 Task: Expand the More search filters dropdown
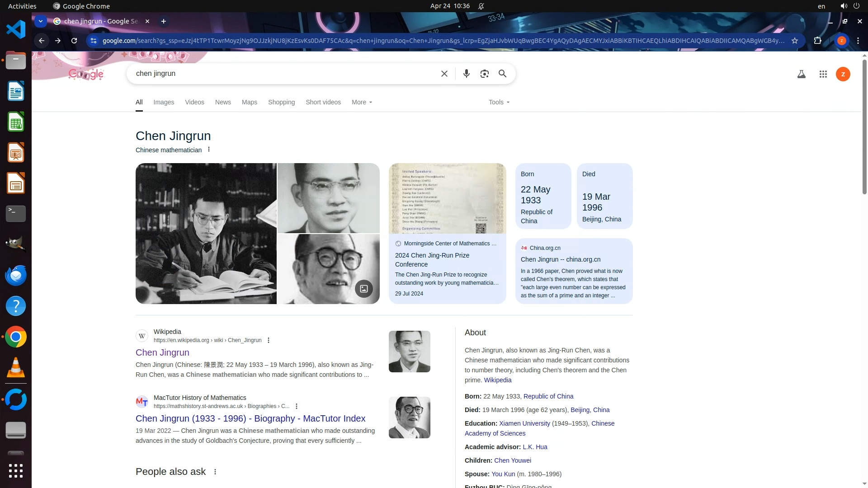tap(362, 102)
